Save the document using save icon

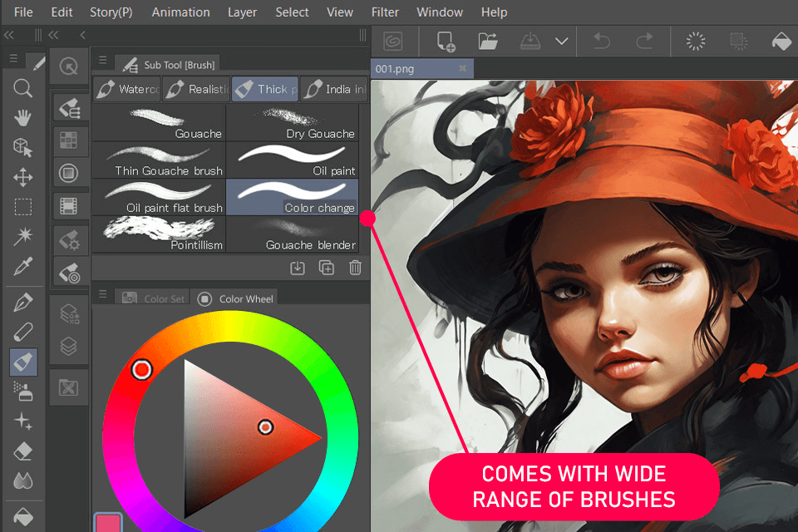(530, 42)
